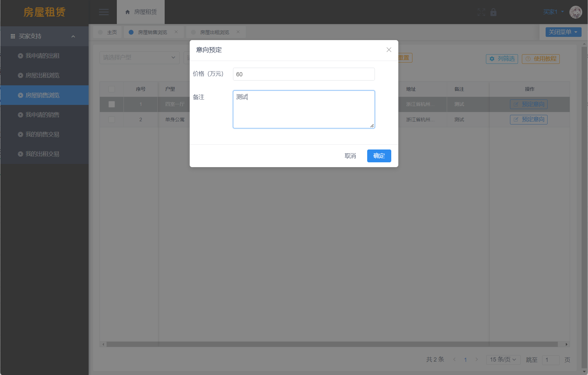This screenshot has height=375, width=588.
Task: Click the 地址 column header
Action: (411, 89)
